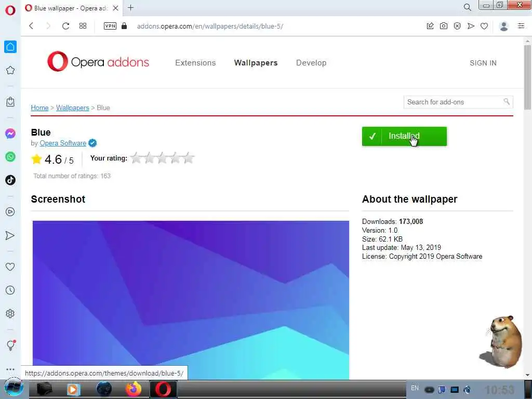This screenshot has height=399, width=532.
Task: Open Home in Opera sidebar
Action: point(10,47)
